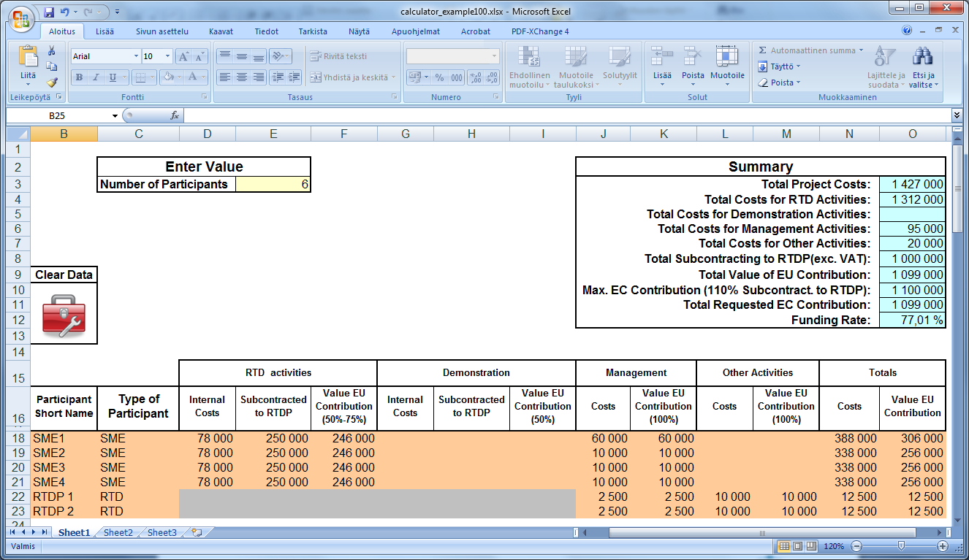Select the Näytä ribbon tab
The height and width of the screenshot is (560, 969).
(x=359, y=31)
